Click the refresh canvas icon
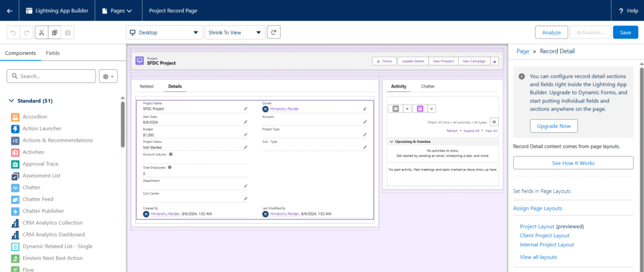 coord(274,32)
